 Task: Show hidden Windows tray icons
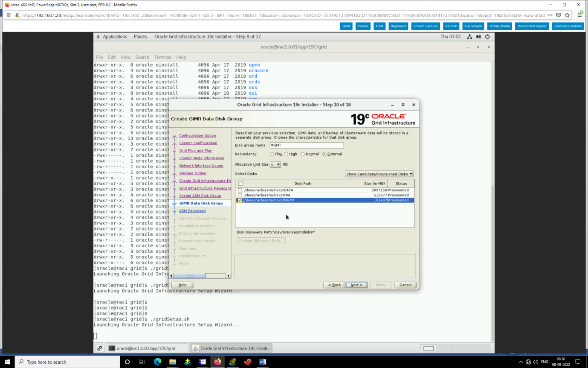tap(521, 362)
